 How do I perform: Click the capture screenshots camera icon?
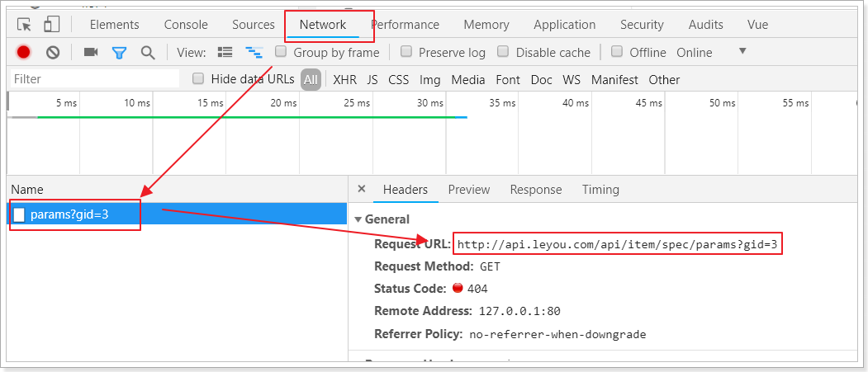[91, 53]
